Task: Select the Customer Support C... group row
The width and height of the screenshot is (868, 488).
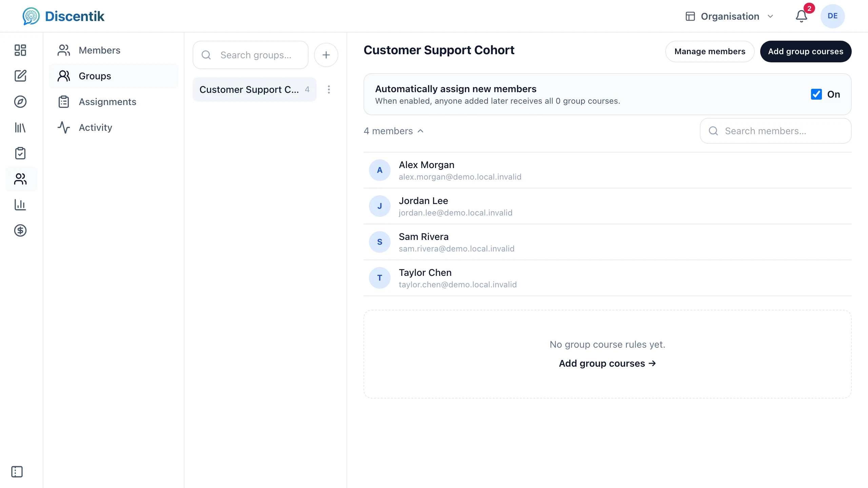Action: pyautogui.click(x=255, y=89)
